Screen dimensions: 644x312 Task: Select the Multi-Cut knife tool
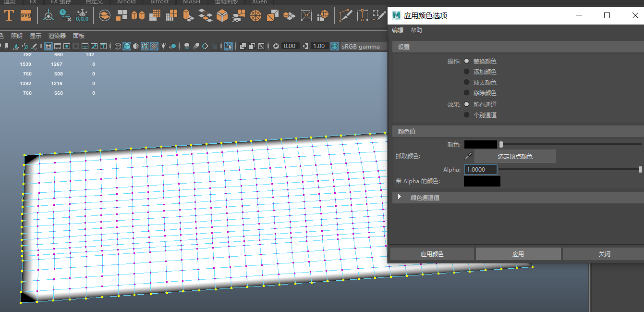pos(345,16)
